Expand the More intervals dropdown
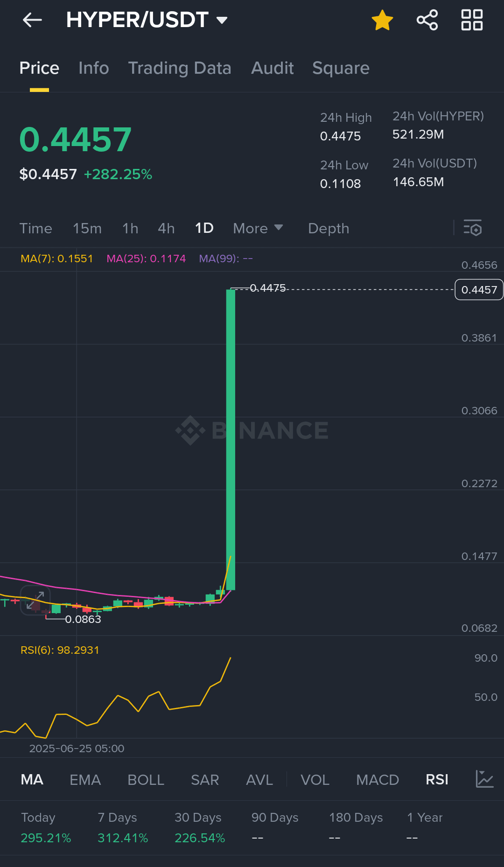The width and height of the screenshot is (504, 867). pyautogui.click(x=258, y=228)
